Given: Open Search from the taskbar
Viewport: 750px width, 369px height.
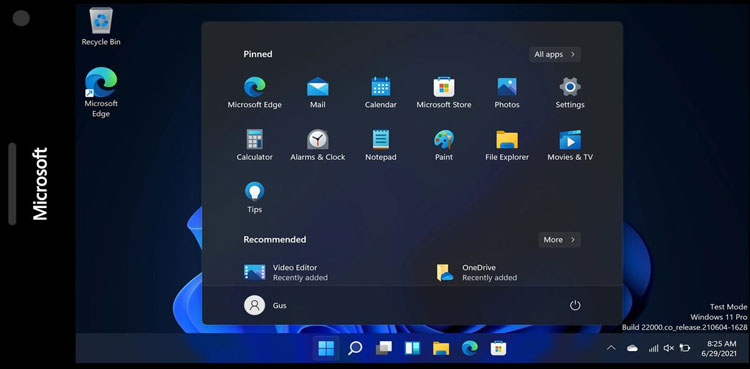Looking at the screenshot, I should pyautogui.click(x=355, y=348).
